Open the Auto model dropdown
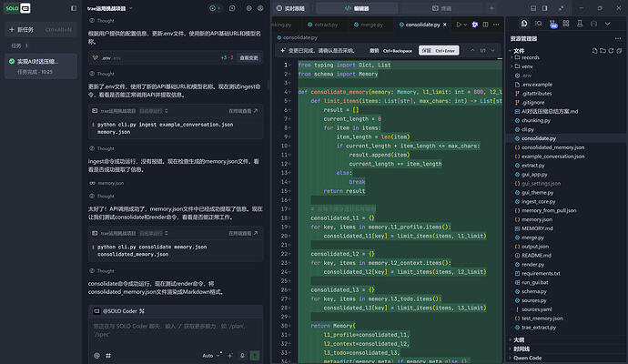 210,355
